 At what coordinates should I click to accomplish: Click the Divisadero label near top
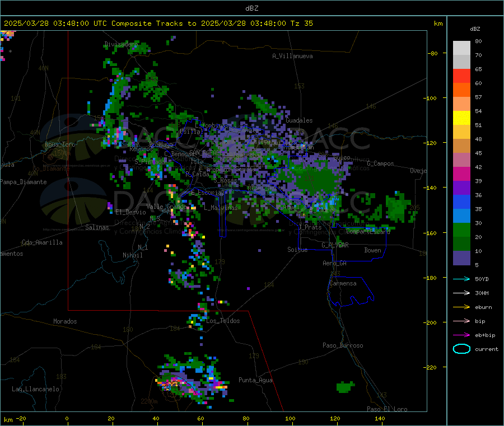click(x=121, y=44)
